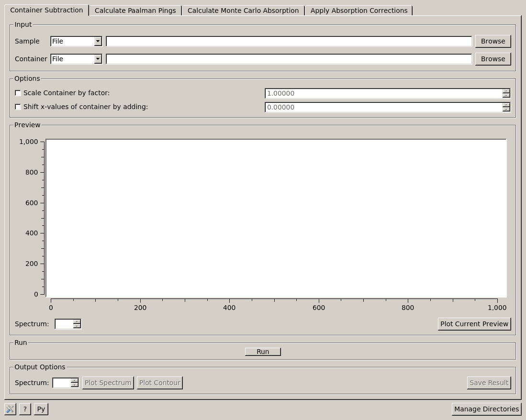The image size is (526, 420).
Task: Toggle Shift x-values of container checkbox
Action: pos(18,107)
